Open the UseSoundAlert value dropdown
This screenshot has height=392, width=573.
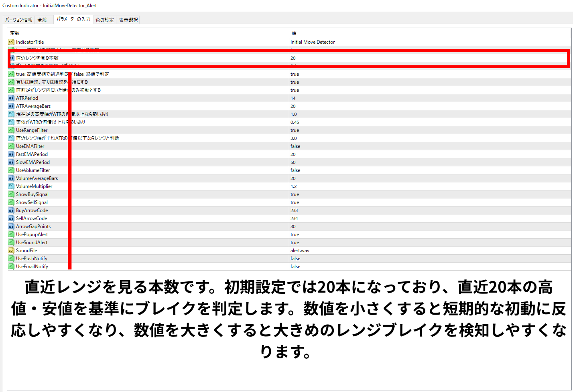[x=429, y=242]
